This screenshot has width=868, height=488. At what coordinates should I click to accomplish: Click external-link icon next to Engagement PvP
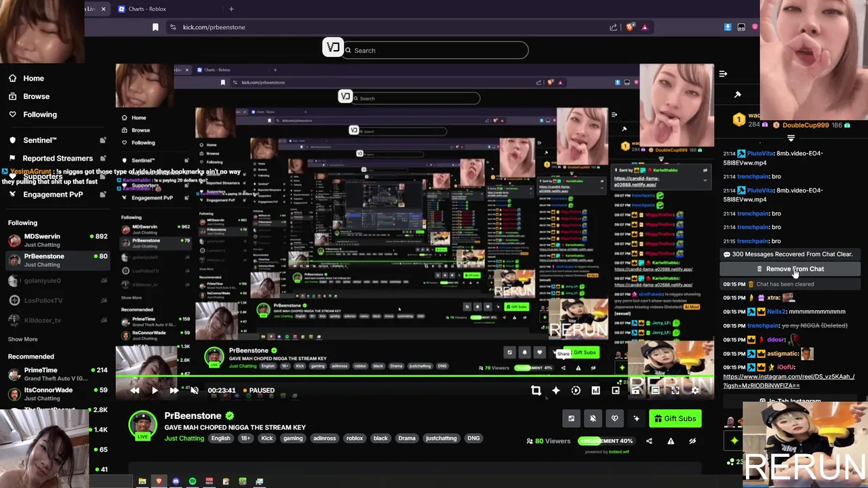click(103, 195)
